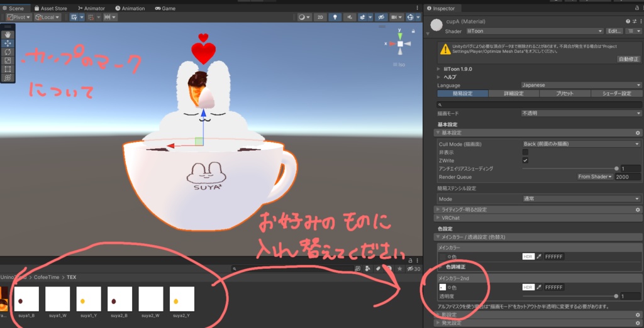Open scene camera settings icon
Image resolution: width=644 pixels, height=328 pixels.
pyautogui.click(x=394, y=17)
